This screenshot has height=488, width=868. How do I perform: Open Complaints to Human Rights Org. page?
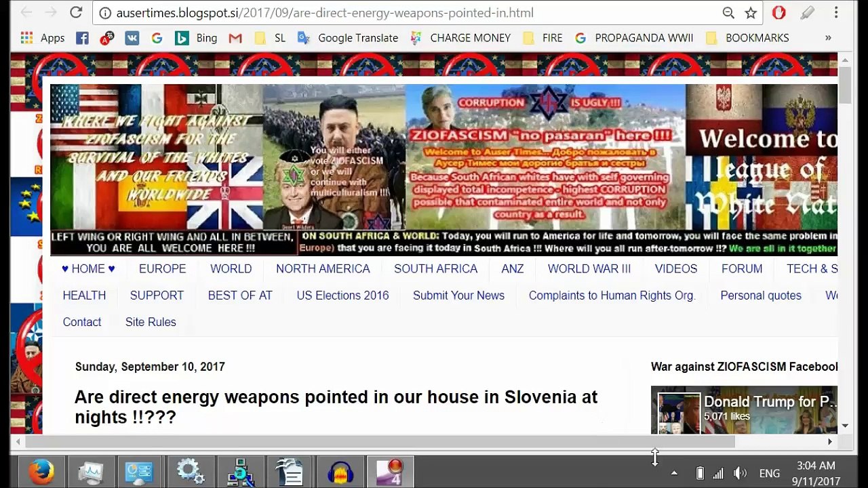pyautogui.click(x=612, y=296)
